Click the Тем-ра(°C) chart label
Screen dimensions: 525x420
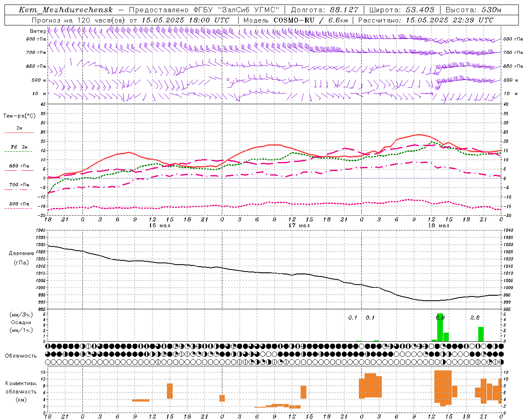point(19,116)
